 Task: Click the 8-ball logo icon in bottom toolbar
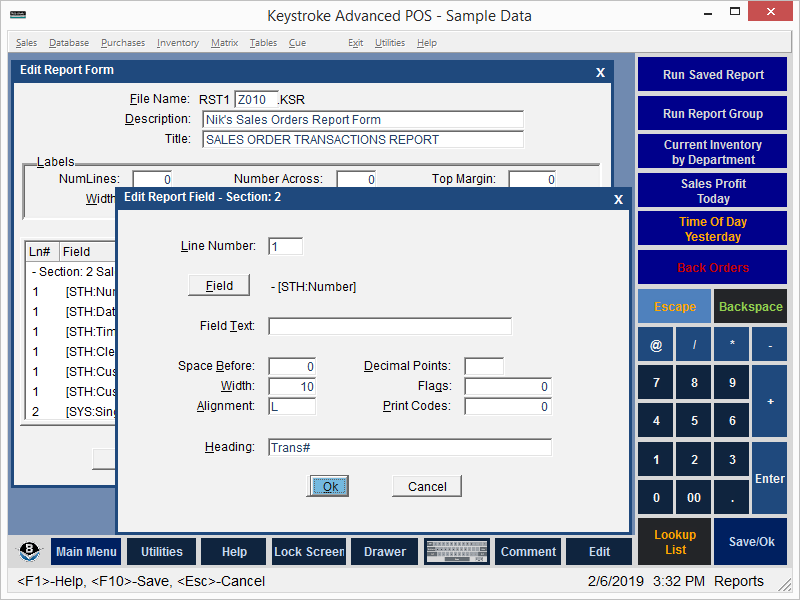pos(29,552)
